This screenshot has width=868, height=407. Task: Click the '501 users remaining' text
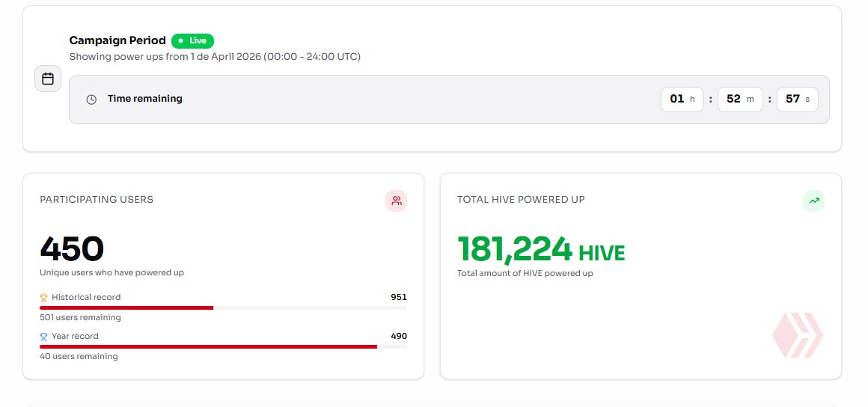(80, 317)
